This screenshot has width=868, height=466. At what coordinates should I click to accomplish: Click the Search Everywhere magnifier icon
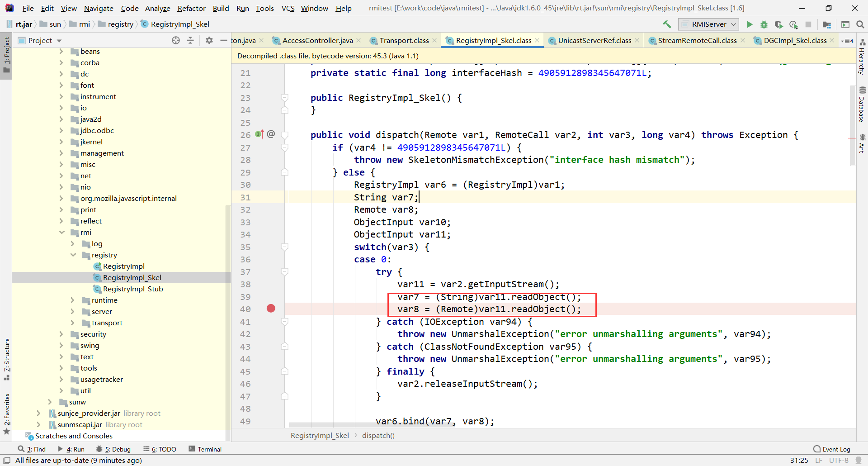[x=860, y=24]
